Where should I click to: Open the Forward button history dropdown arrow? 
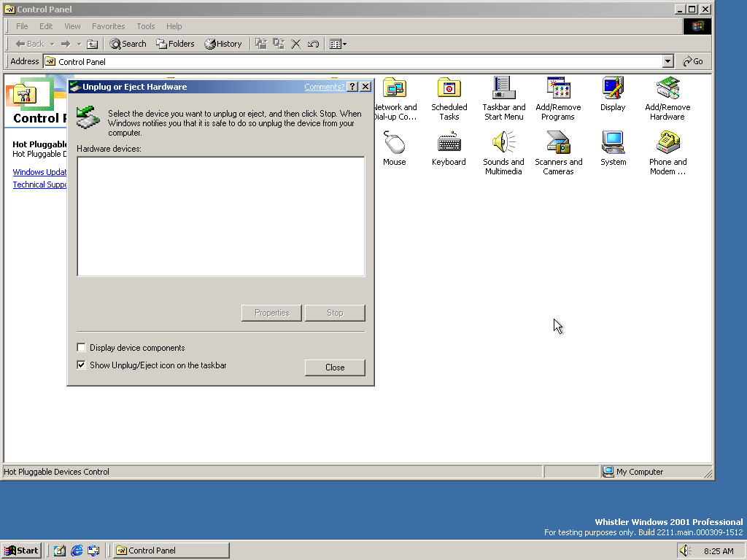click(79, 44)
